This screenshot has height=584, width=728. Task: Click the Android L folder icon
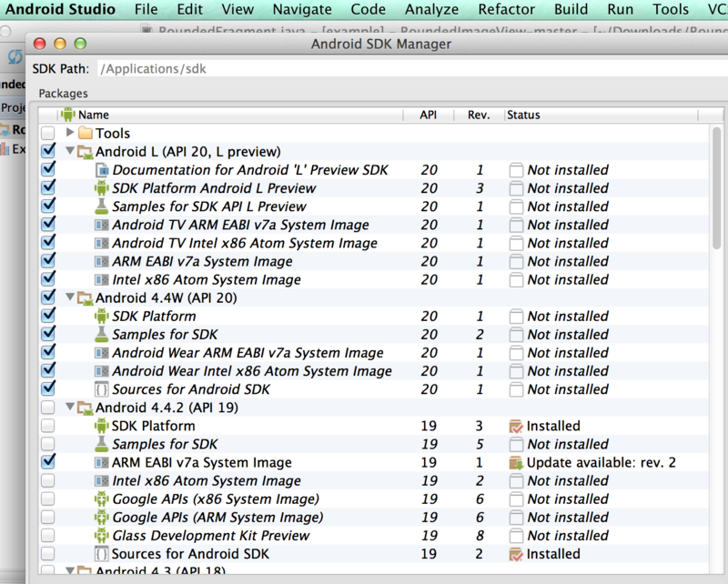click(85, 152)
